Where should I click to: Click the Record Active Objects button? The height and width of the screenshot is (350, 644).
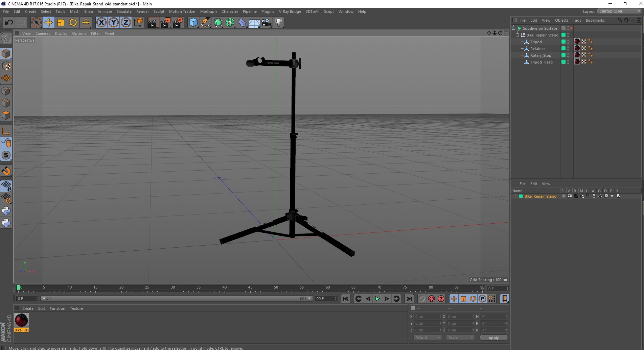coord(422,299)
